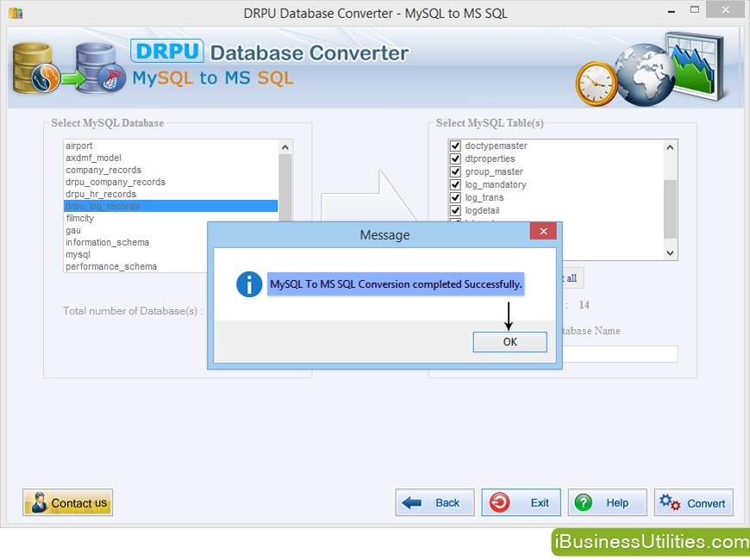Select the filmcity database
750x560 pixels.
[x=136, y=218]
